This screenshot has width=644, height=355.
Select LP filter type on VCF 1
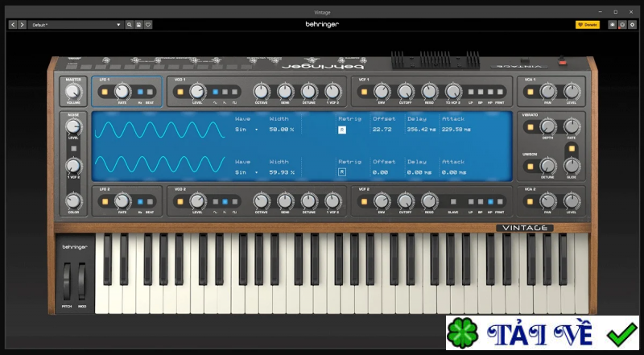pos(471,92)
